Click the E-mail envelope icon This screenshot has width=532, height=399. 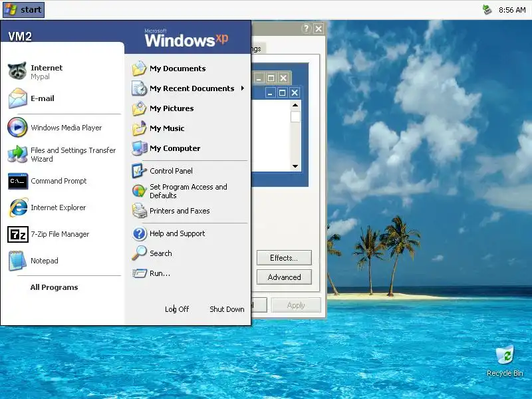click(17, 98)
